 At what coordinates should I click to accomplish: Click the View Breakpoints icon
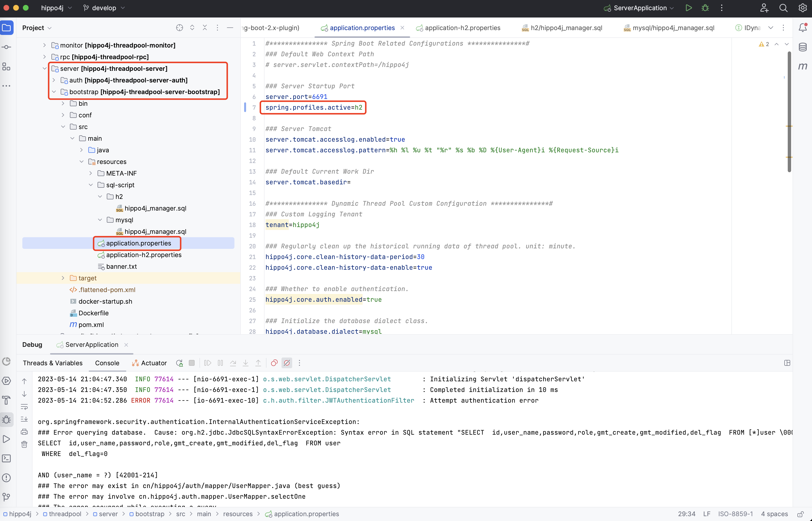tap(274, 363)
